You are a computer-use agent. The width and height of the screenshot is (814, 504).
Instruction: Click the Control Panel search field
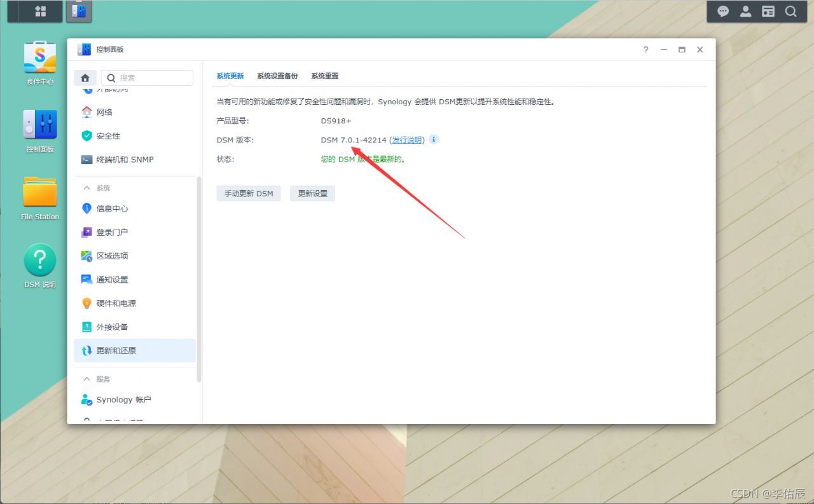pyautogui.click(x=147, y=78)
